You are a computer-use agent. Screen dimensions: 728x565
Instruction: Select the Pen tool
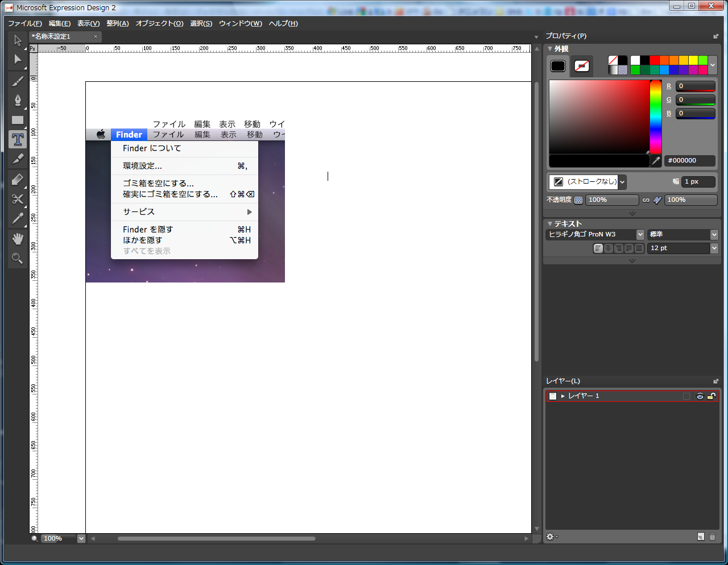tap(18, 100)
